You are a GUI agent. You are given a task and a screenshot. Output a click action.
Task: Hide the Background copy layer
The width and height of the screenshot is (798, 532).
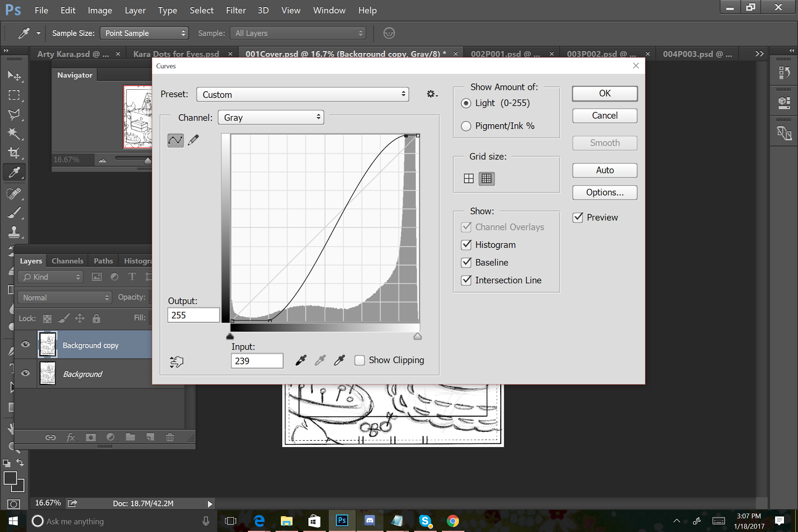coord(25,345)
